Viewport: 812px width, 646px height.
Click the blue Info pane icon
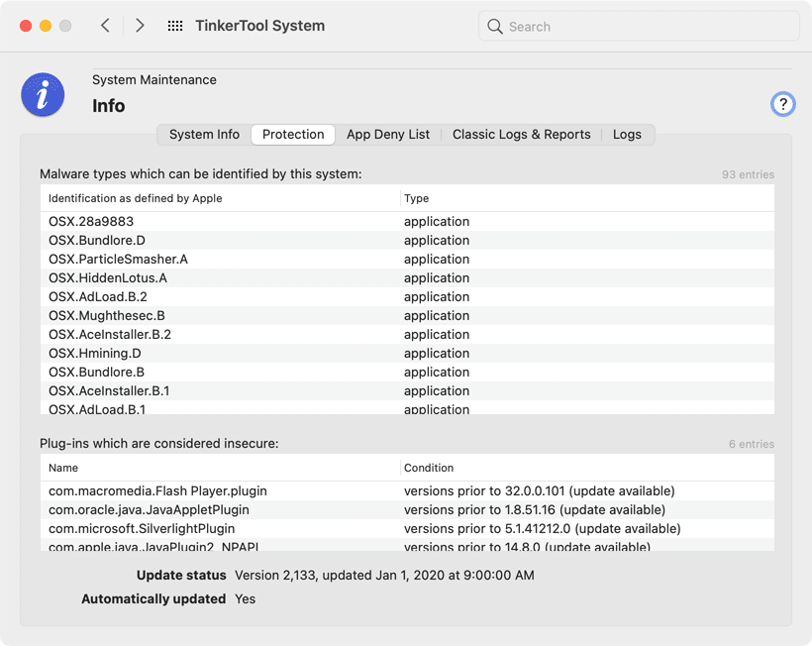(43, 94)
